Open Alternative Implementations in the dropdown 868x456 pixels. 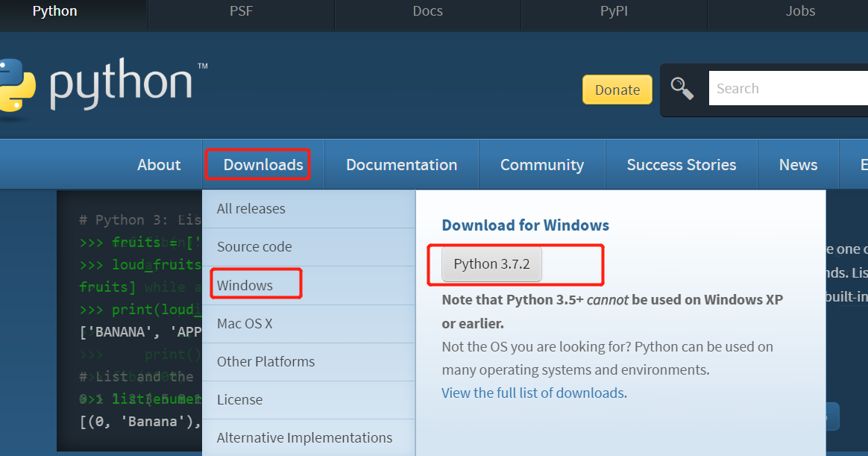pos(309,438)
